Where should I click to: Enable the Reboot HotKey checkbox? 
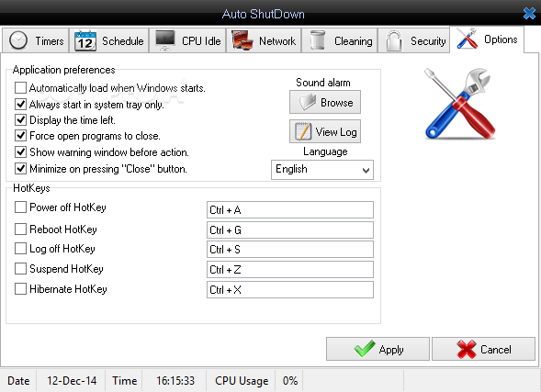20,229
